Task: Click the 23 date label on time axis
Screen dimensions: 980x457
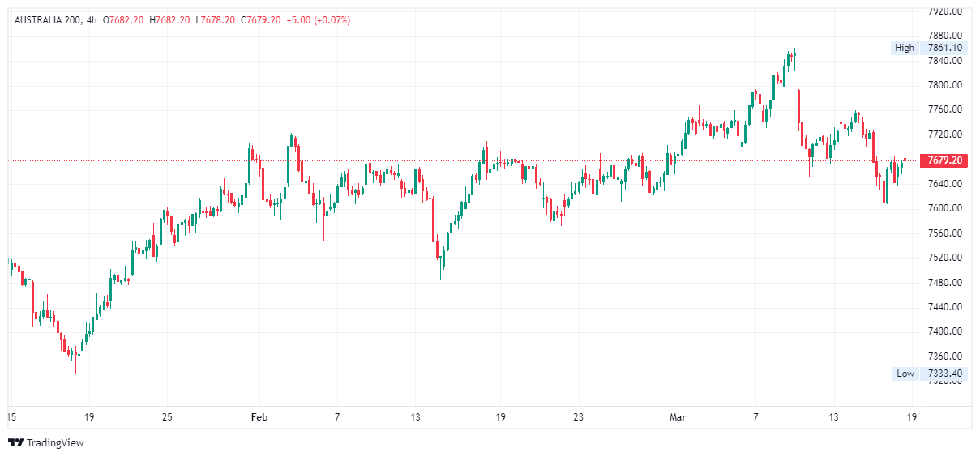Action: tap(578, 417)
